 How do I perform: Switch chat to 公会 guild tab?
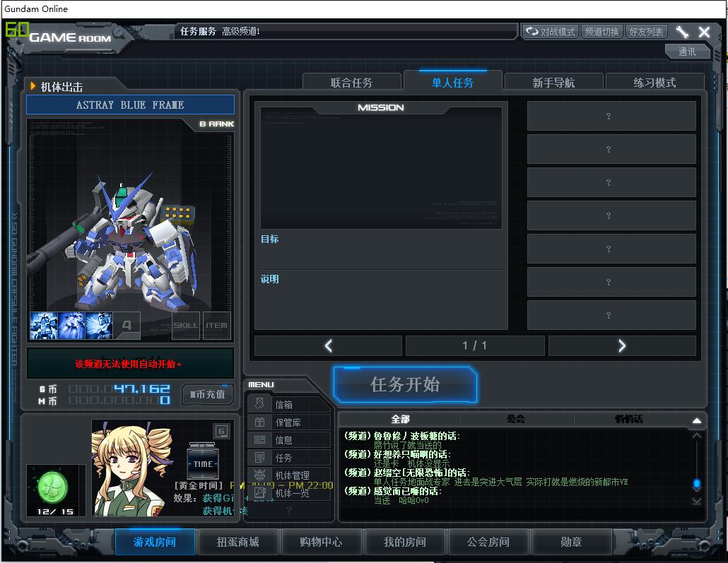tap(516, 419)
